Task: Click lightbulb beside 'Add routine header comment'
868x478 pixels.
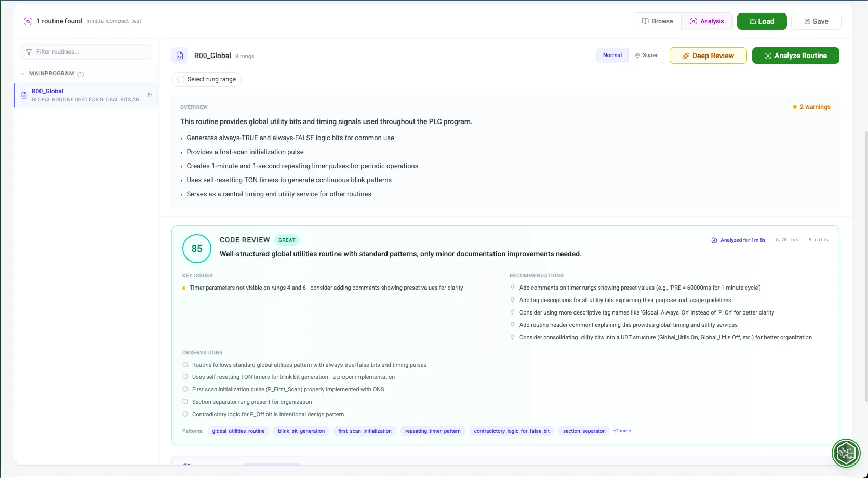Action: [512, 325]
